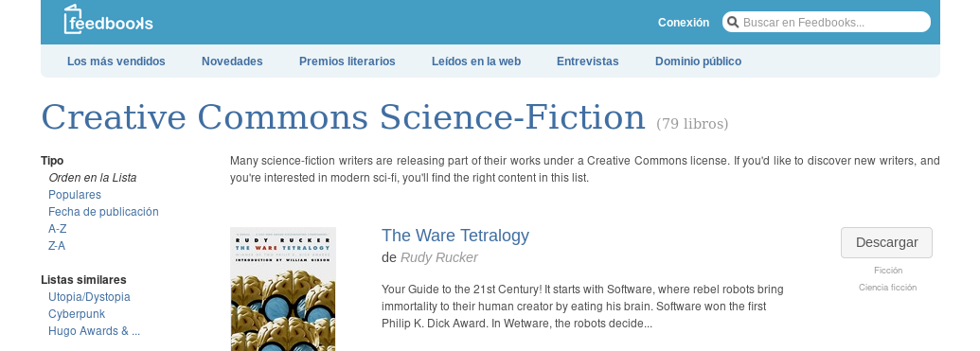This screenshot has height=351, width=980.
Task: Open the Hugo Awards list
Action: (95, 330)
